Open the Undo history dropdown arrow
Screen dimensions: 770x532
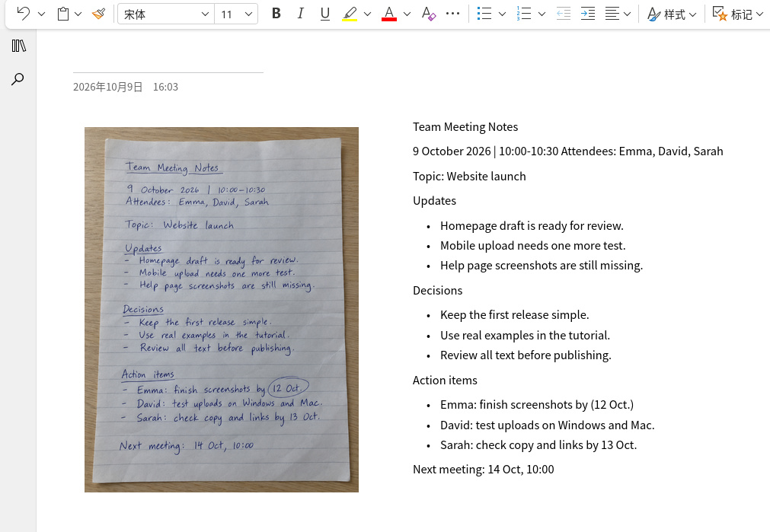41,14
